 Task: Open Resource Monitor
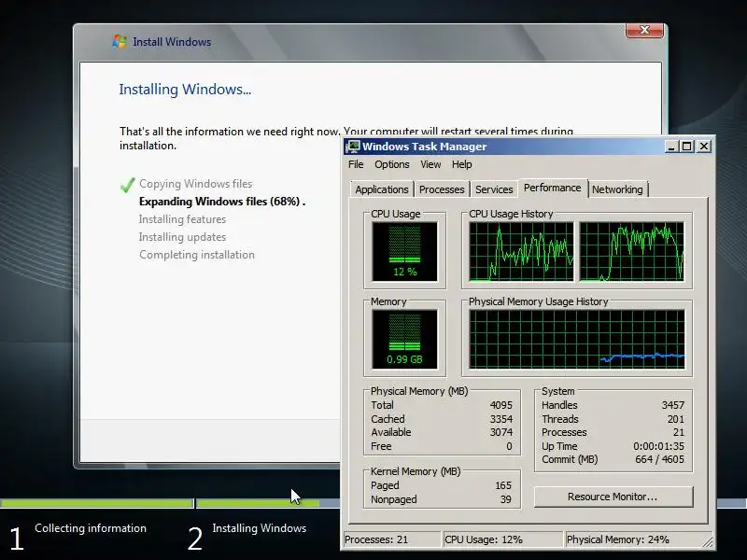[x=613, y=497]
